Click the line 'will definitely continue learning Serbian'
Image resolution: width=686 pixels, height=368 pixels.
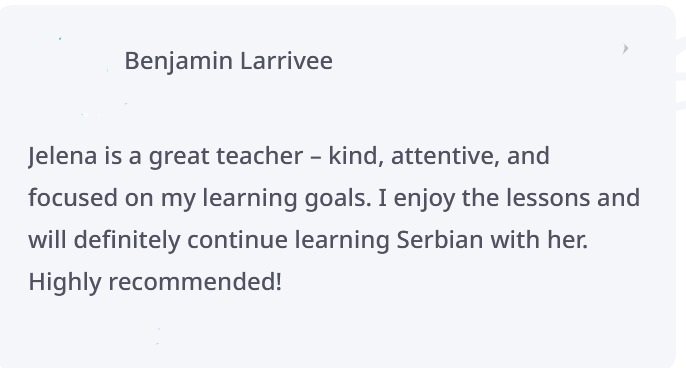308,240
